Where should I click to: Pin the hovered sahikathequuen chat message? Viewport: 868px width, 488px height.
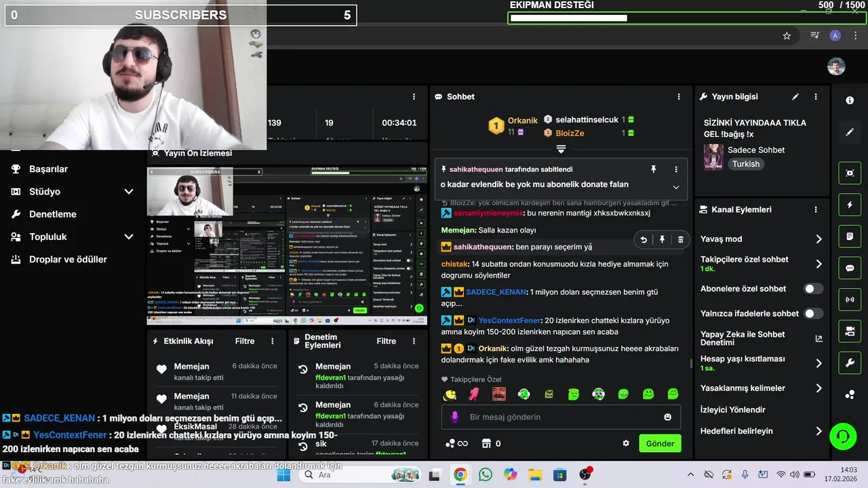point(662,240)
